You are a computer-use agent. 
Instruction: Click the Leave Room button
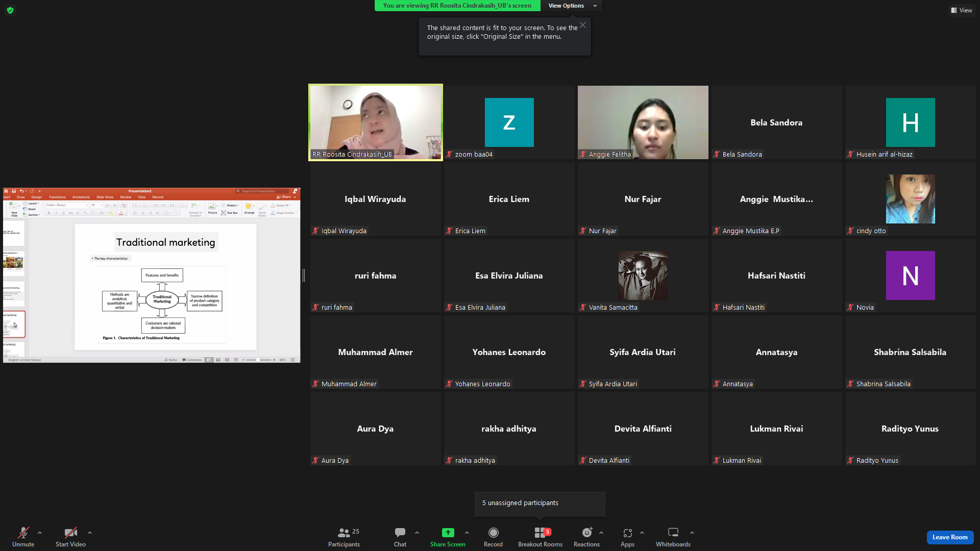coord(950,537)
